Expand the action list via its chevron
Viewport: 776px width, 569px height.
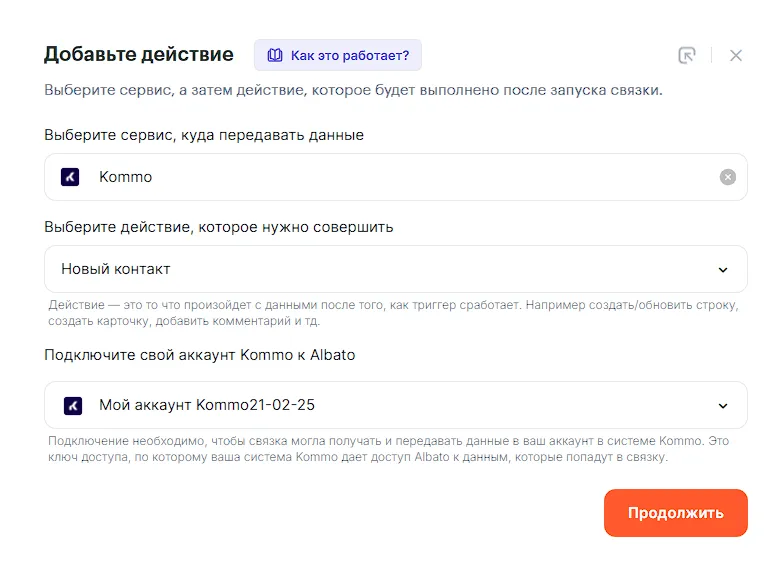pyautogui.click(x=724, y=269)
